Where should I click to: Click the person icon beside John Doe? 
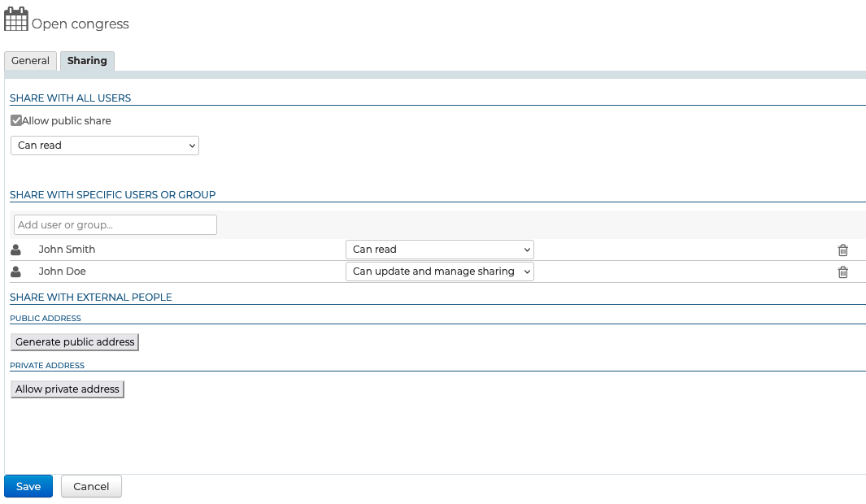[15, 272]
